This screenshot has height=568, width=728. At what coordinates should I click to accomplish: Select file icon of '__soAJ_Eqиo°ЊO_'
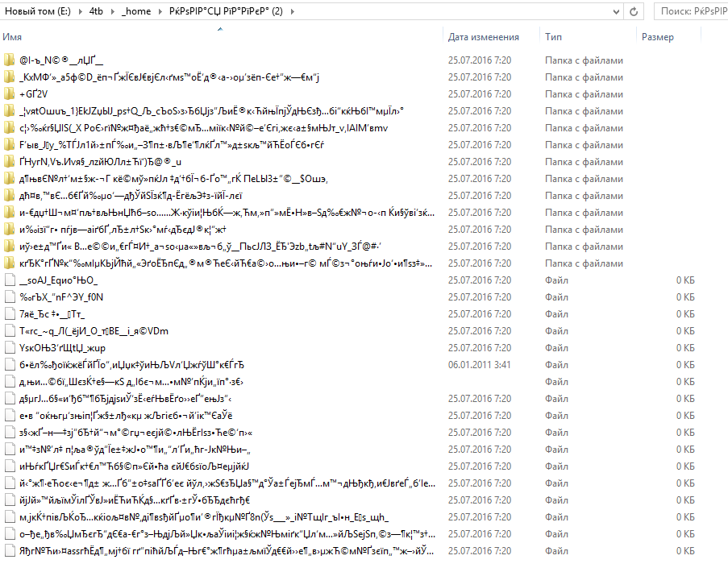click(x=10, y=280)
